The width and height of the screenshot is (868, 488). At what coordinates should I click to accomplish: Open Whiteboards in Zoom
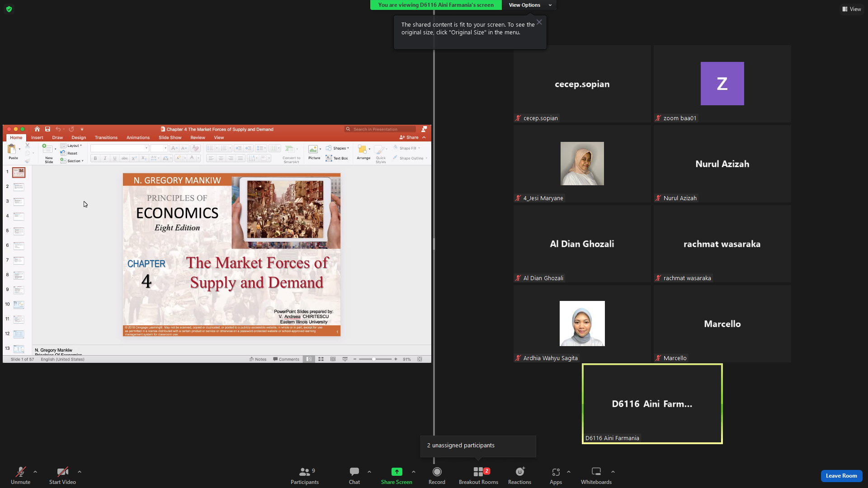pyautogui.click(x=596, y=475)
